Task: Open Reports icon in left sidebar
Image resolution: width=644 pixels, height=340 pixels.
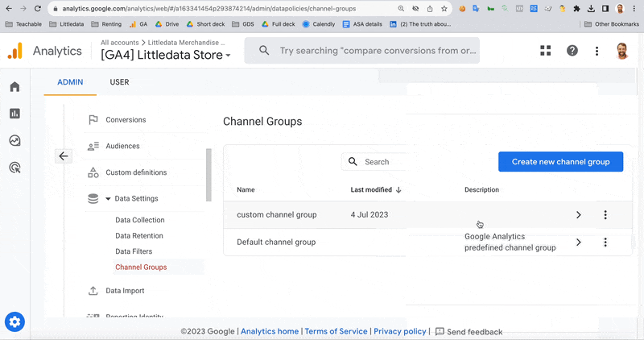Action: pos(14,114)
